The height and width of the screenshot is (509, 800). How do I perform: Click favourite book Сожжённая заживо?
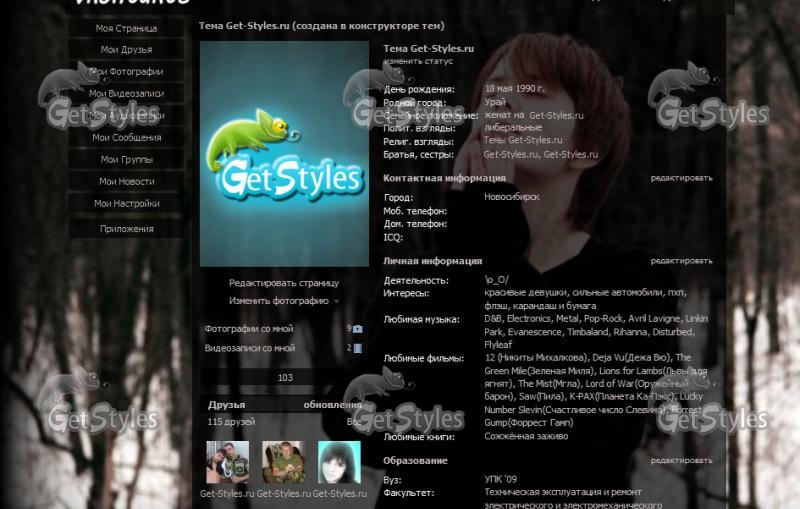tap(526, 436)
